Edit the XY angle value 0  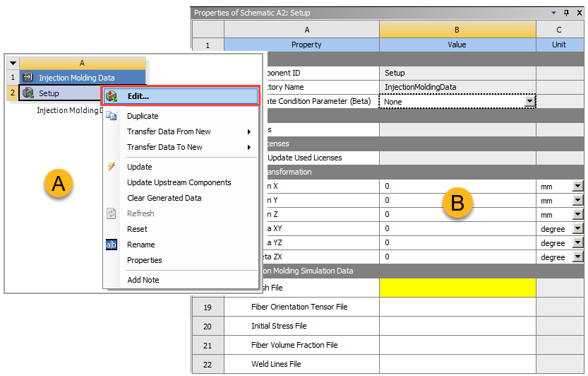[457, 229]
